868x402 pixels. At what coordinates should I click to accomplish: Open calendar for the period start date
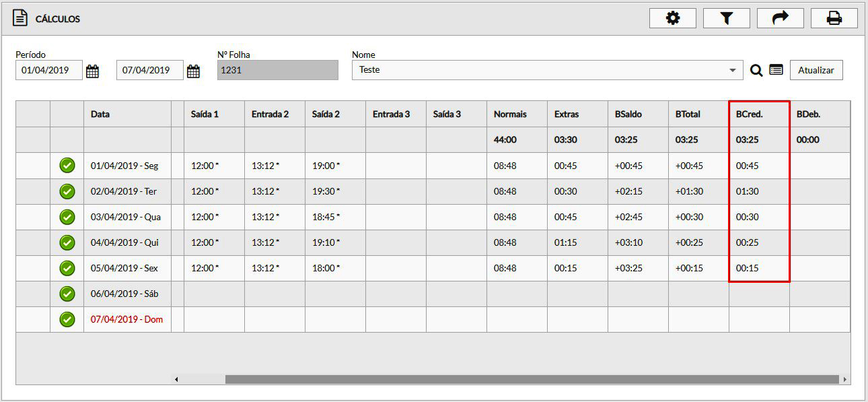click(92, 71)
